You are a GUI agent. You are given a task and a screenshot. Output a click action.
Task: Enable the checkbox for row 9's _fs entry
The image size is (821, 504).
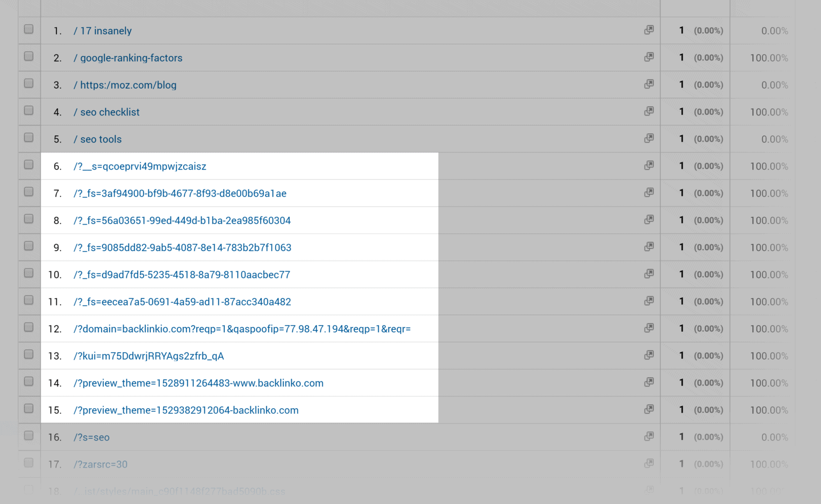(x=29, y=246)
